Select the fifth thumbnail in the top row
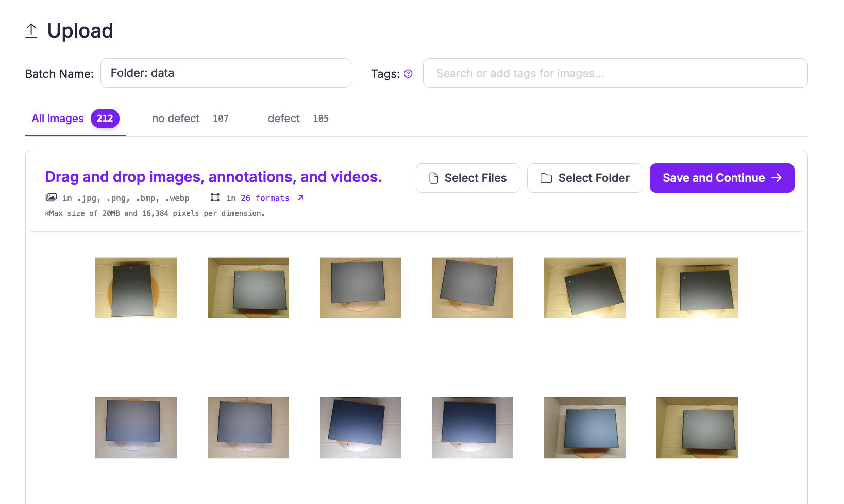Viewport: 844px width, 504px height. pyautogui.click(x=585, y=288)
